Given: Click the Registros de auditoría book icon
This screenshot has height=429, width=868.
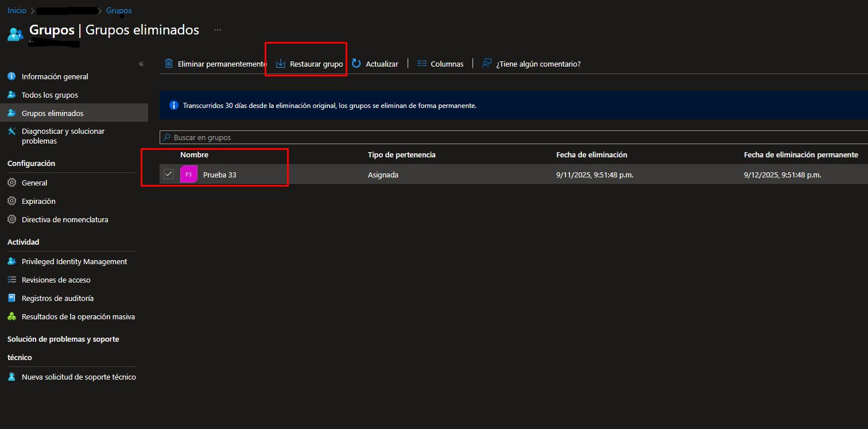Looking at the screenshot, I should (11, 298).
